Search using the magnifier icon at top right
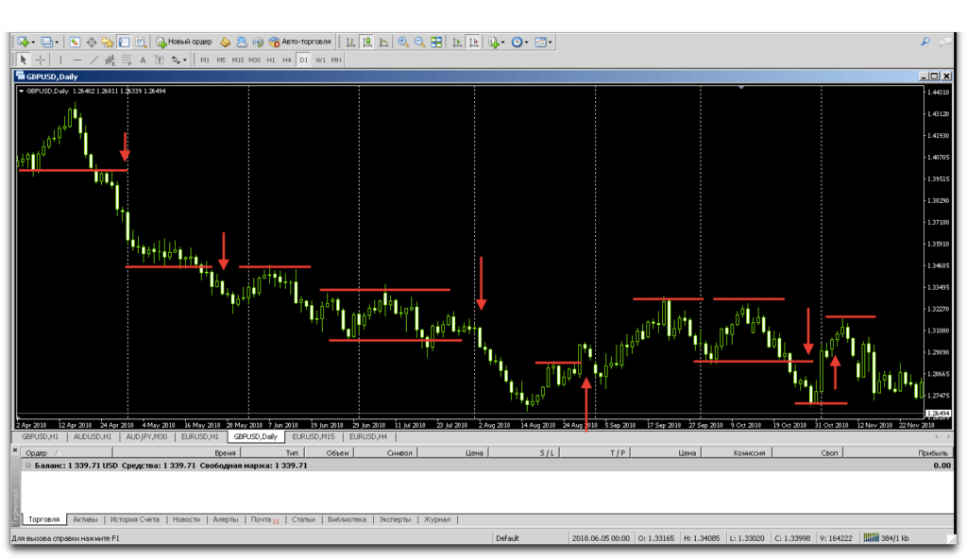The height and width of the screenshot is (560, 967). (925, 42)
